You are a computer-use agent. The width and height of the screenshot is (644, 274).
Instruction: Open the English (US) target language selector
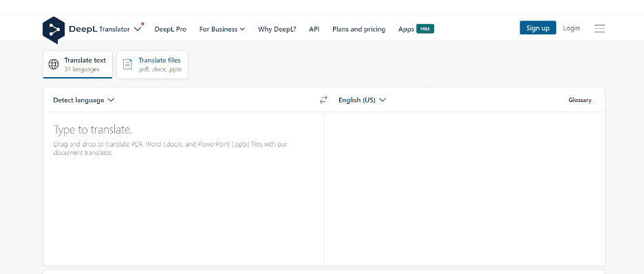362,101
